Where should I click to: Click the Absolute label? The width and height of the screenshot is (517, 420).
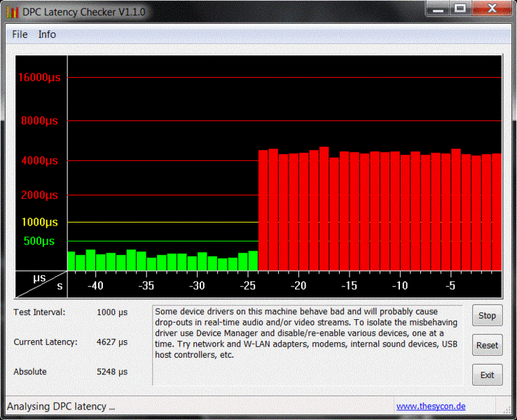click(x=30, y=372)
